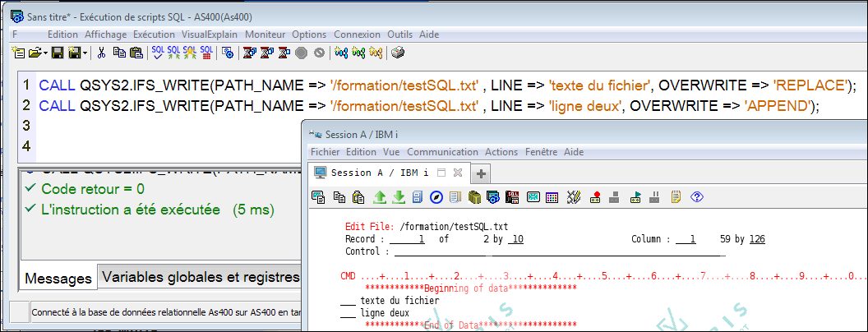This screenshot has height=332, width=868.
Task: Print the script with the printer icon
Action: [x=398, y=53]
